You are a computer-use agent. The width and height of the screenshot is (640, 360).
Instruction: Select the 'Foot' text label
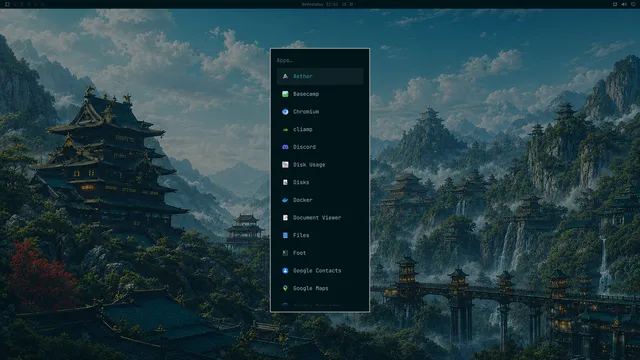pyautogui.click(x=299, y=253)
